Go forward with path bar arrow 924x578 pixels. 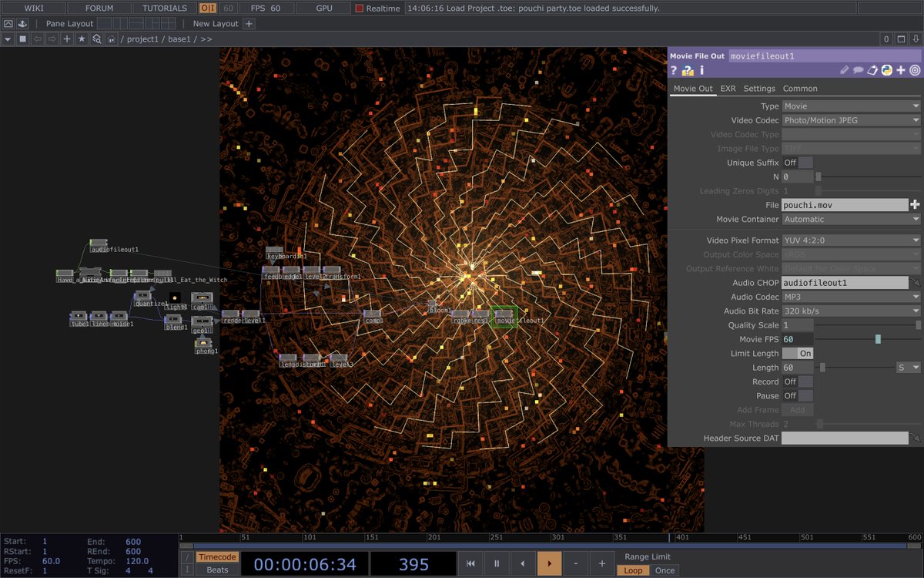pos(52,39)
